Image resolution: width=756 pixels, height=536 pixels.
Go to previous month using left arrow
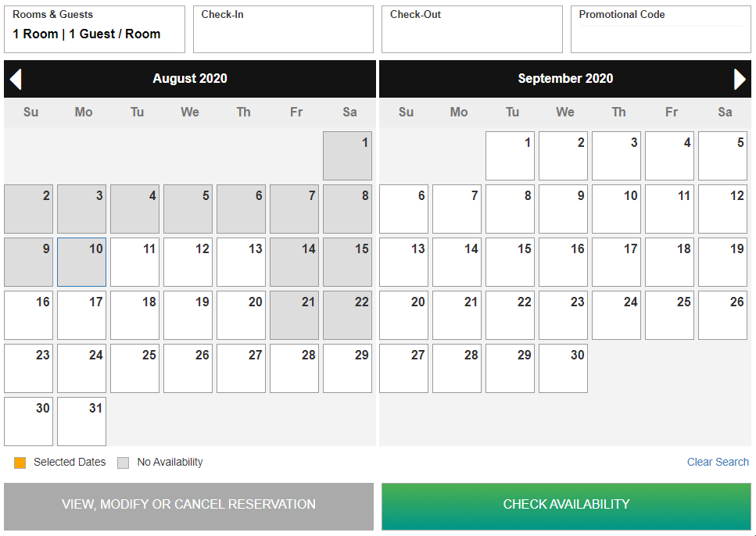point(16,79)
